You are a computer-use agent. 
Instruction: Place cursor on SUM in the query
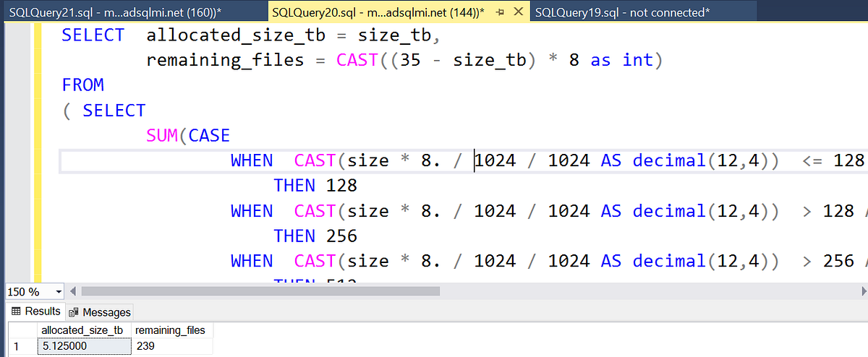[162, 135]
